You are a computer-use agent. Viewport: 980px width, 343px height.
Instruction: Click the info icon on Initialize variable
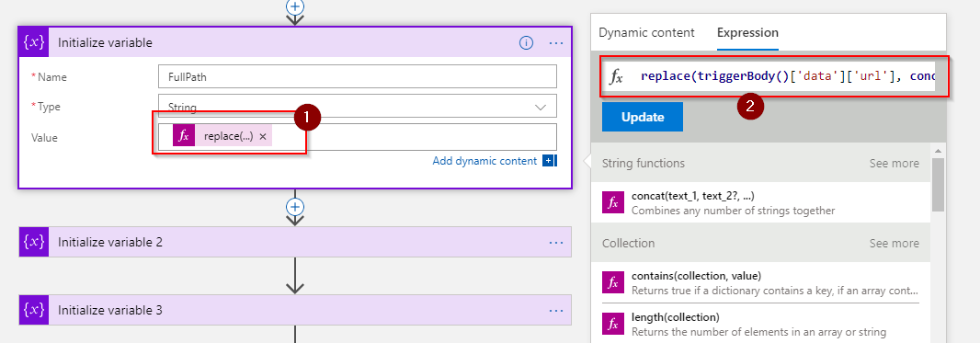point(526,42)
